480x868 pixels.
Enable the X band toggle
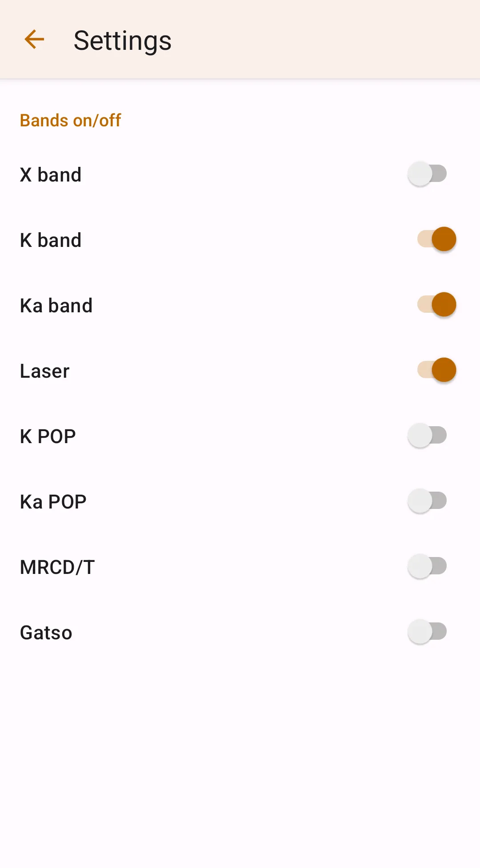[427, 174]
